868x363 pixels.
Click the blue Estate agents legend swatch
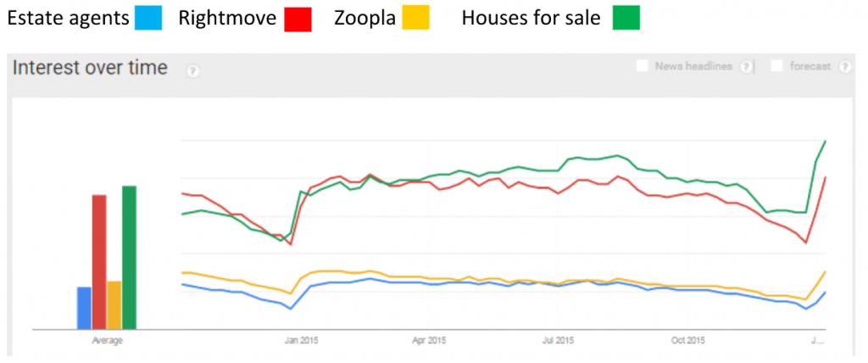[147, 18]
